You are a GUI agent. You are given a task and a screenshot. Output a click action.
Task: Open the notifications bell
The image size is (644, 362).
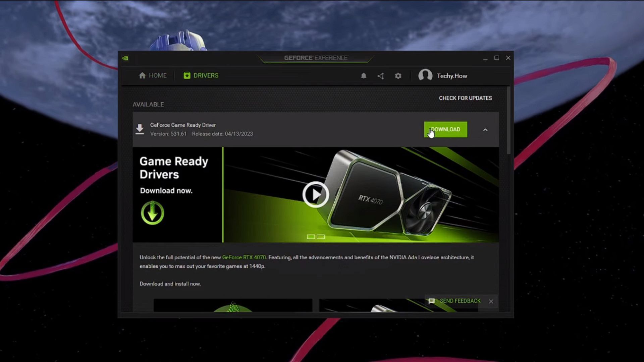point(364,76)
